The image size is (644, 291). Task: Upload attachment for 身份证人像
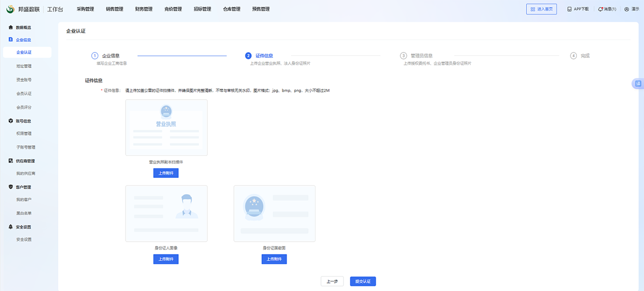pos(166,259)
